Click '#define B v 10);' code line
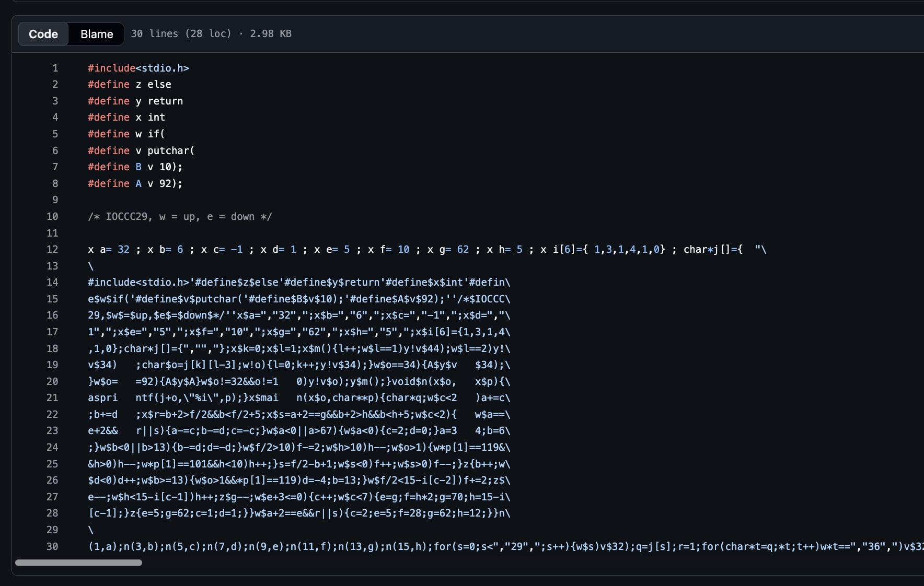The height and width of the screenshot is (586, 924). (x=135, y=167)
